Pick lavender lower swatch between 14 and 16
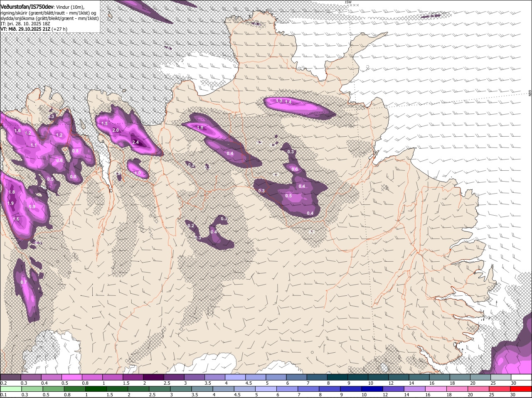Screen dimensions: 532x398 415,389
